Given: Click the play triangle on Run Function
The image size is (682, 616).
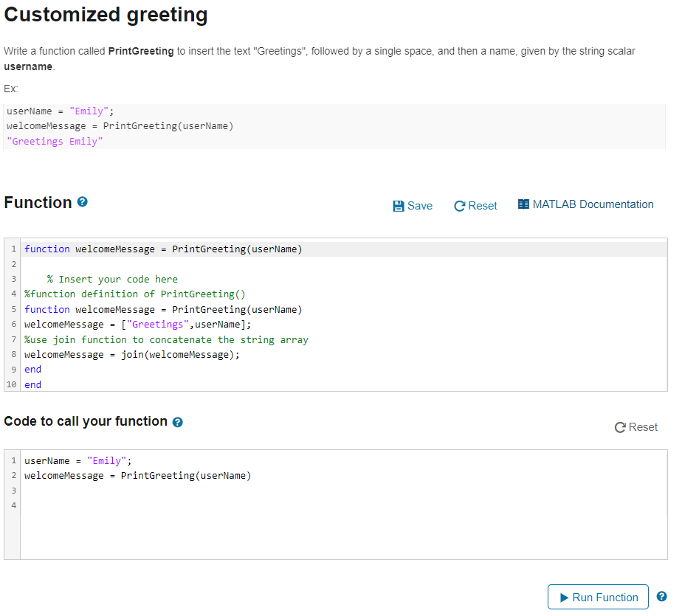Looking at the screenshot, I should pos(564,598).
